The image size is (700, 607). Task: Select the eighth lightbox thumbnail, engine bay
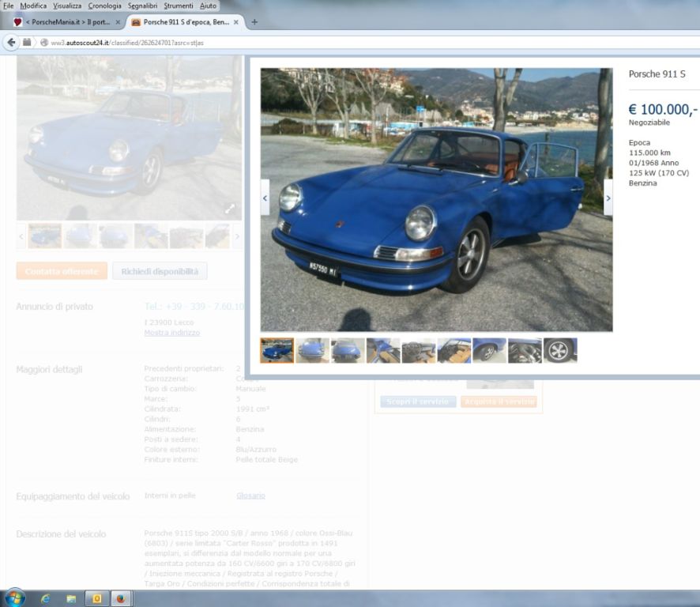click(x=525, y=350)
